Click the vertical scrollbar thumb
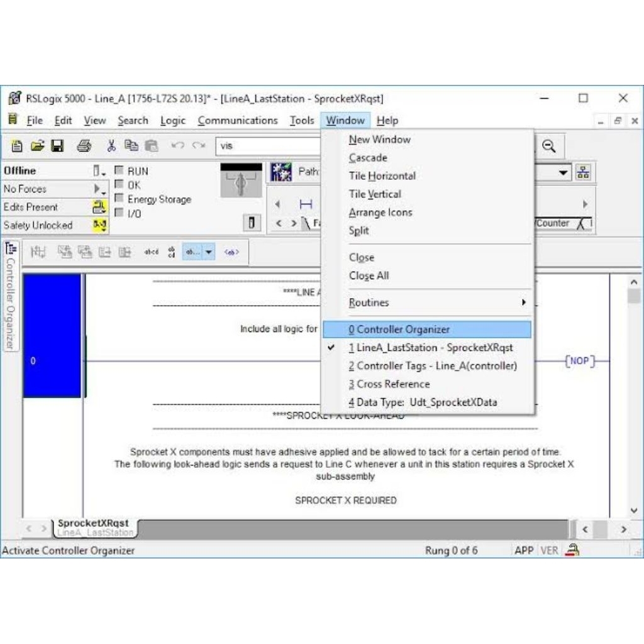 pos(634,296)
